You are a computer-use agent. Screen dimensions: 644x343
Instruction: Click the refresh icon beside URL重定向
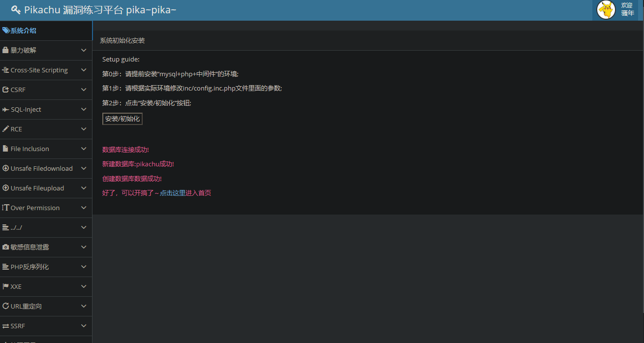[x=5, y=306]
